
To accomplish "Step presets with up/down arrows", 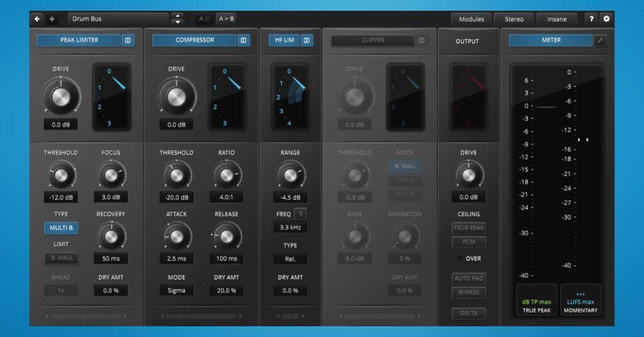I will pyautogui.click(x=177, y=19).
